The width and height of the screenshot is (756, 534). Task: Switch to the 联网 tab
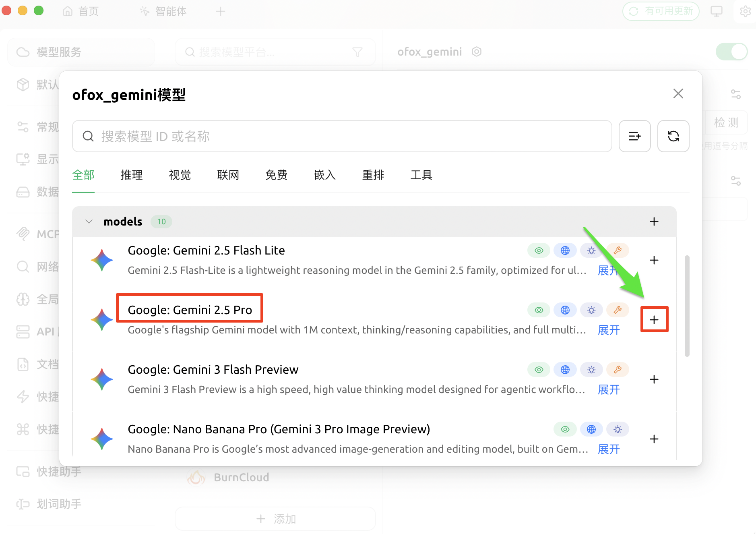pos(228,175)
